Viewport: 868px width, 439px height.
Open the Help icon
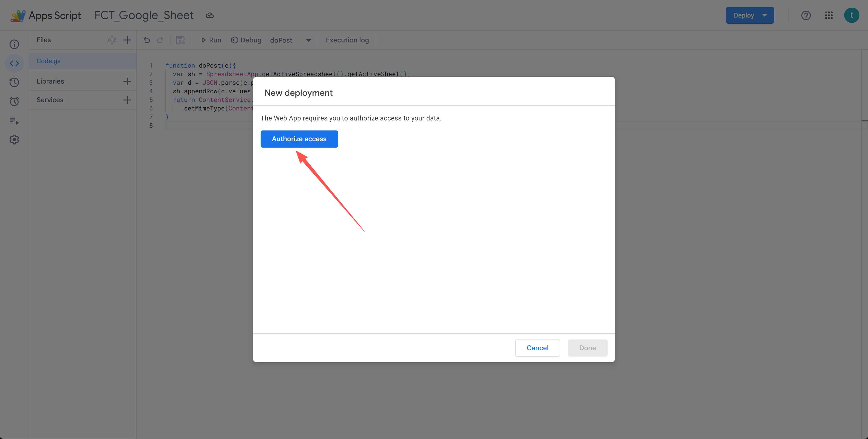pos(806,15)
